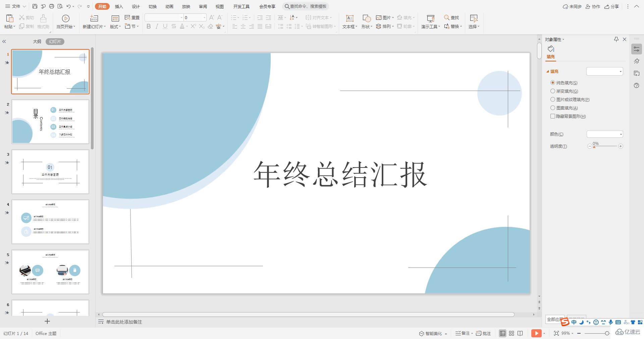Open the Design (设计) tab
The image size is (644, 339).
point(136,6)
